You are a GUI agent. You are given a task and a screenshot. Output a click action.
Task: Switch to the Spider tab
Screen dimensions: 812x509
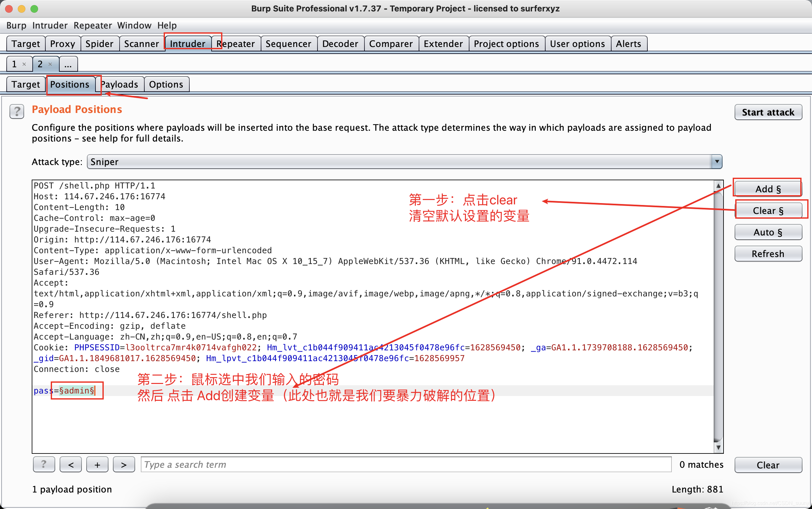(x=99, y=44)
